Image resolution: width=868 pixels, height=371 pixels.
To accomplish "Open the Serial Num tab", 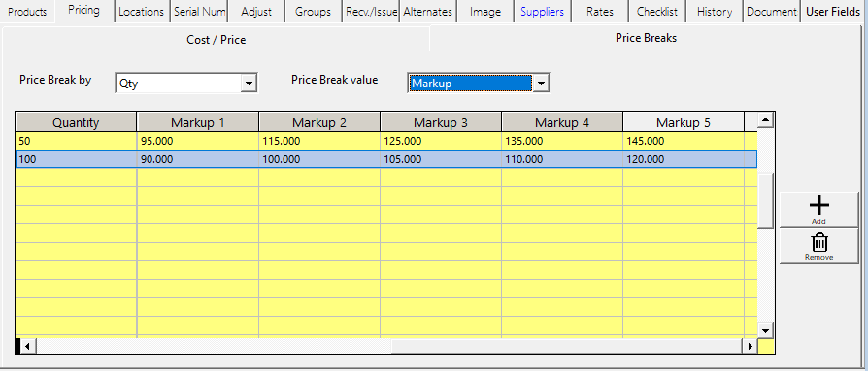I will 198,11.
